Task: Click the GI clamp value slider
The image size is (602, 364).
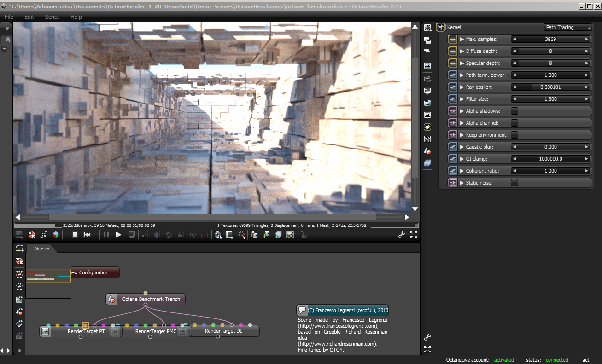Action: (x=550, y=159)
